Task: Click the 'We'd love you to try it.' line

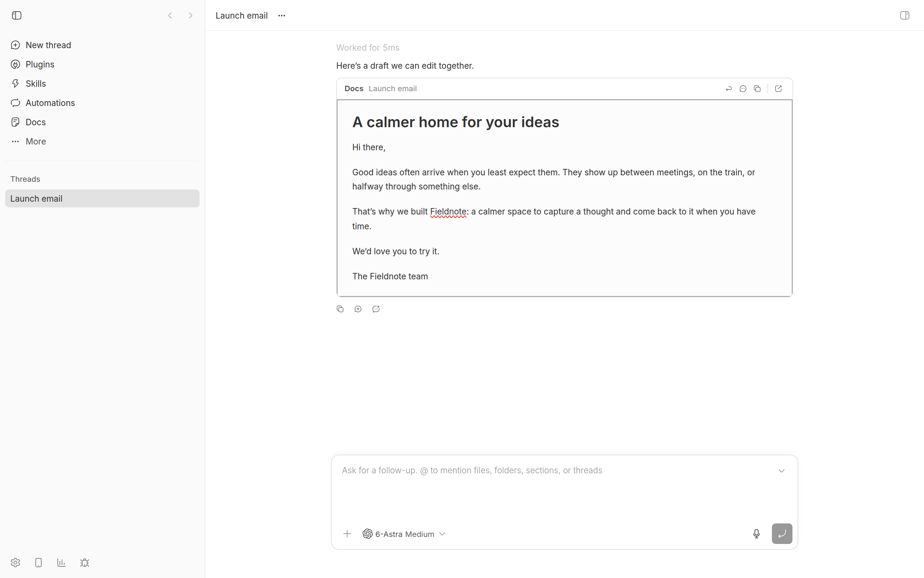Action: 396,251
